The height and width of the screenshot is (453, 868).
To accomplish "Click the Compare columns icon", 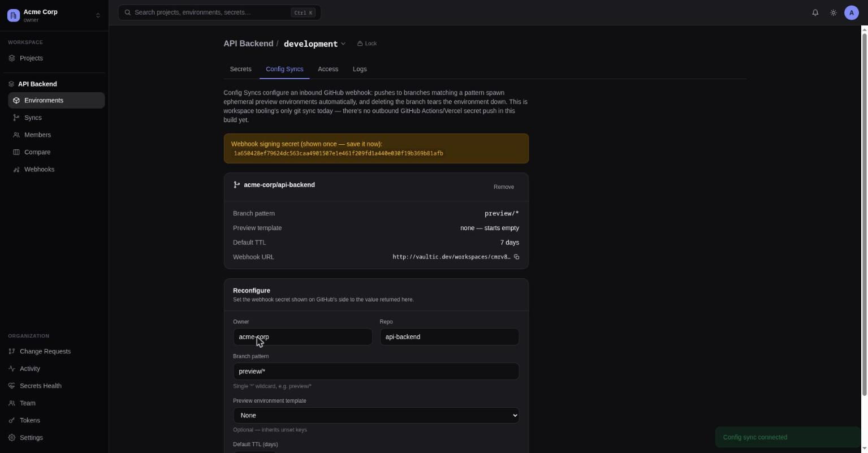I will 16,152.
